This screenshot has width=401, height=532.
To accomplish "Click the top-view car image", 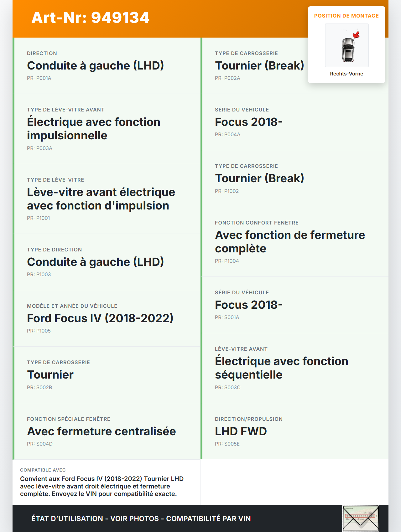I will coord(347,49).
